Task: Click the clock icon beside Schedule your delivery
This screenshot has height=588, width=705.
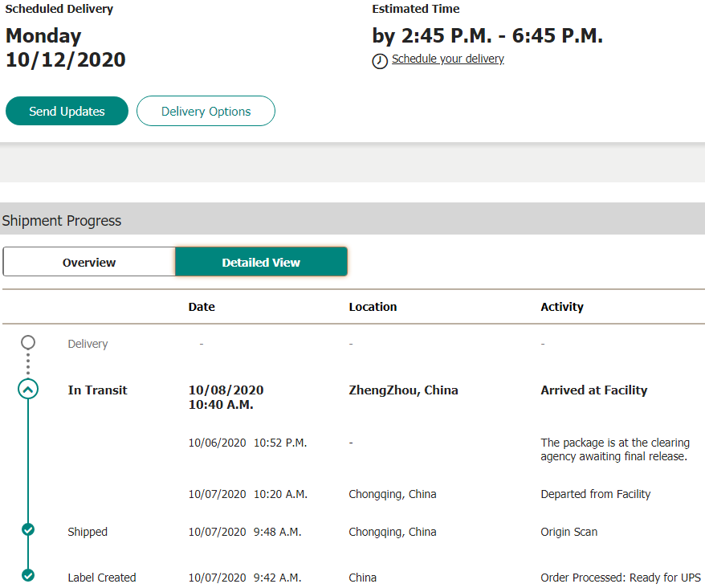Action: (x=380, y=61)
